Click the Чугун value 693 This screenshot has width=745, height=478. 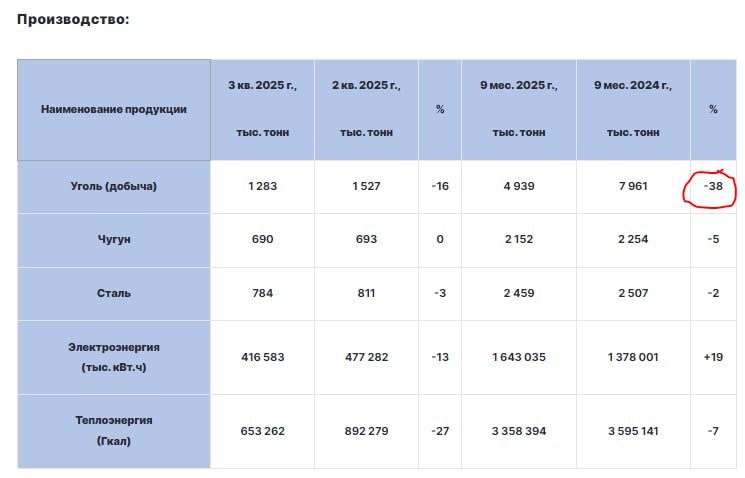point(366,239)
